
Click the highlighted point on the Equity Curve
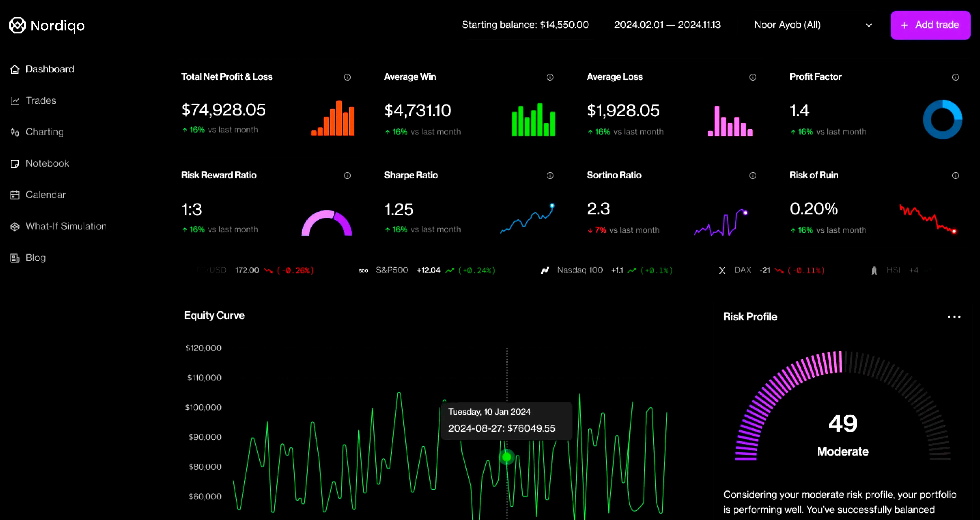pos(506,457)
